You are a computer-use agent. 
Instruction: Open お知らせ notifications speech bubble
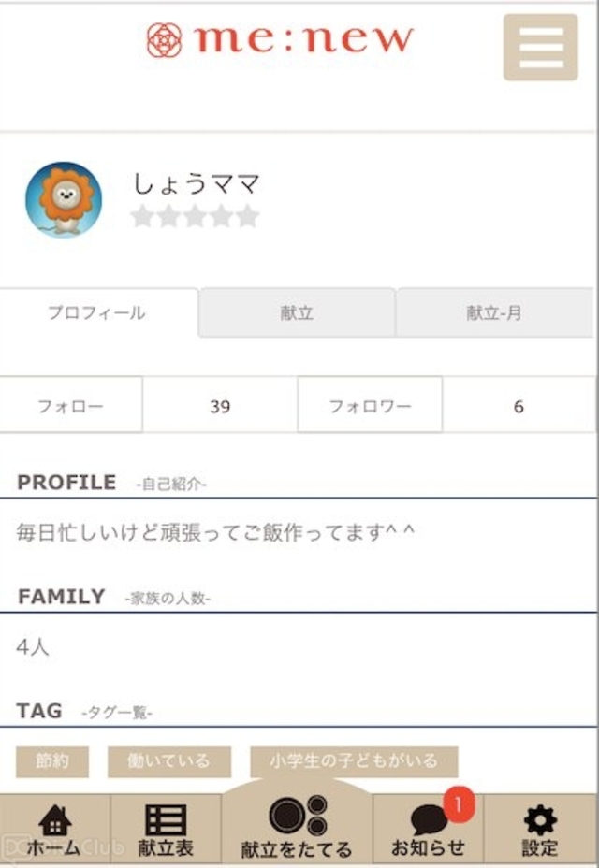click(428, 830)
